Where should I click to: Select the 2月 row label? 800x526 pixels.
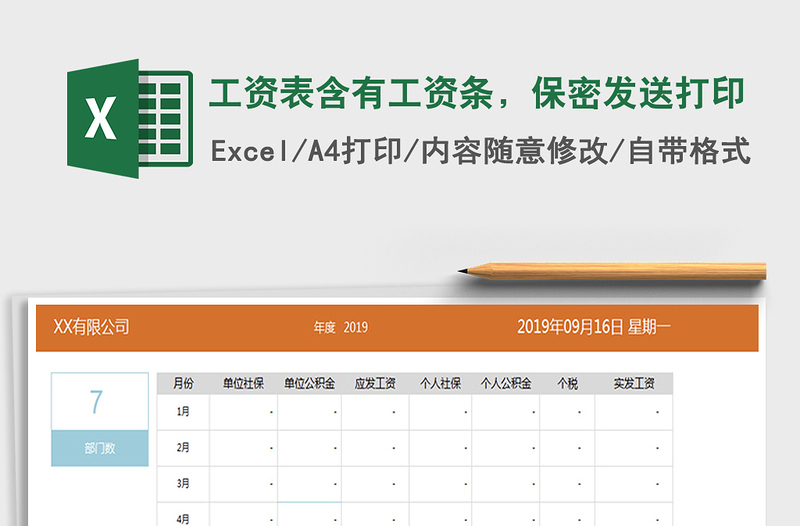pos(183,448)
